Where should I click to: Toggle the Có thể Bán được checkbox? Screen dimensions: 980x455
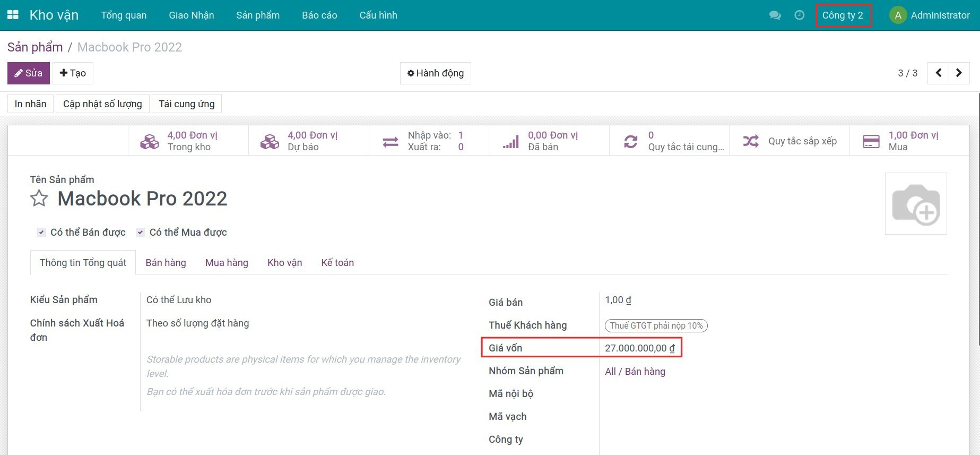click(41, 233)
